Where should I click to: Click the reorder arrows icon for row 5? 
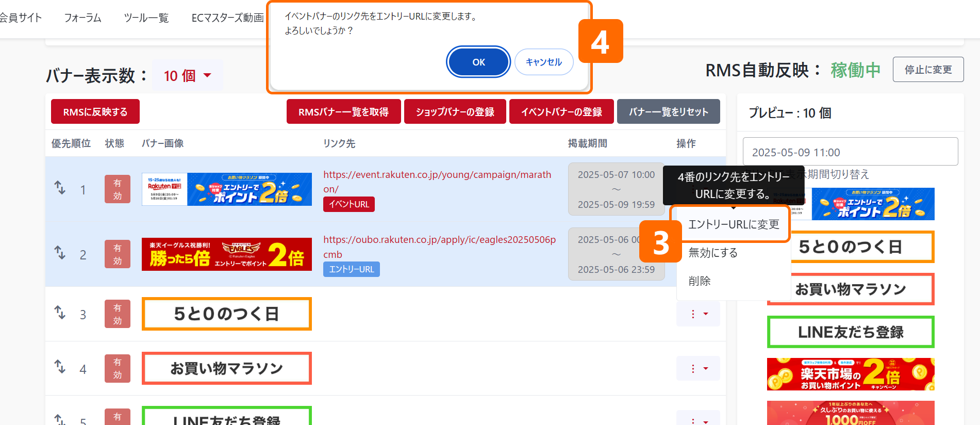point(60,420)
